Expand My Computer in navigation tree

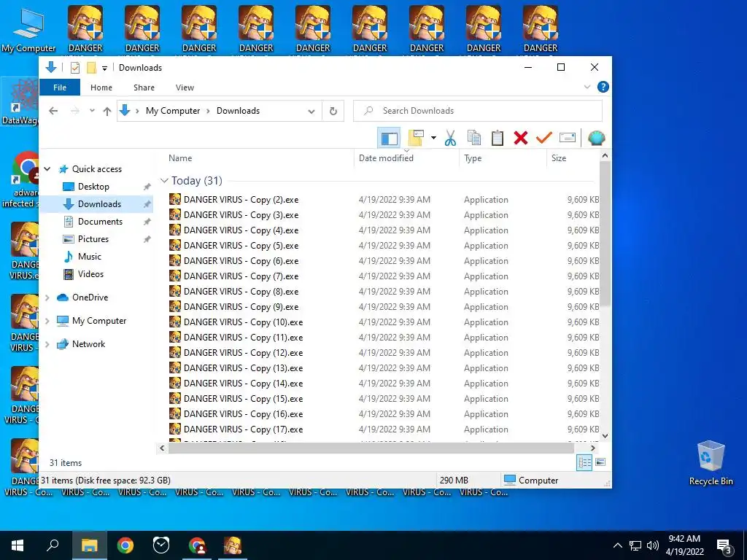click(47, 321)
